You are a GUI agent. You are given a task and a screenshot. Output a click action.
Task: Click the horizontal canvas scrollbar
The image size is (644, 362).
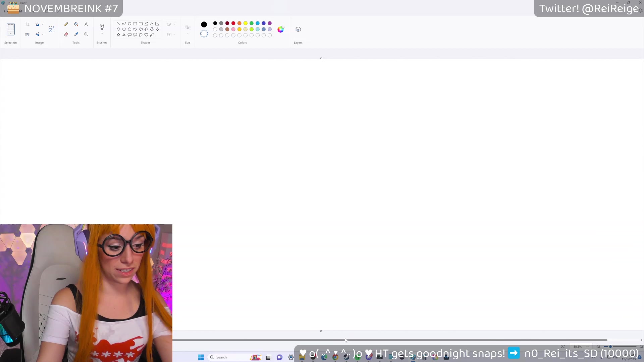390,340
